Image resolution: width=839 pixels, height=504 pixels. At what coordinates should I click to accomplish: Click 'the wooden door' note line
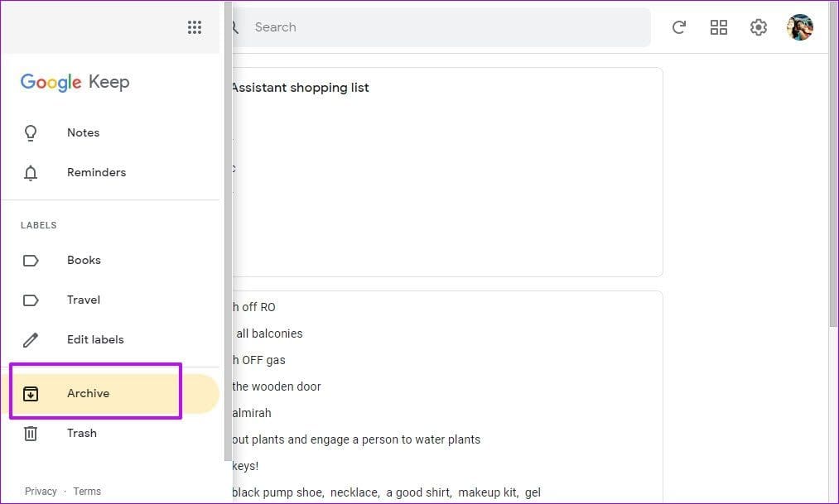tap(277, 386)
